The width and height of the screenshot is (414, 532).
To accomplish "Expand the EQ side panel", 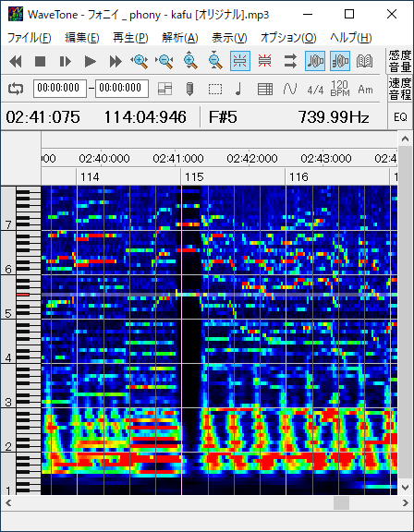I will click(400, 117).
